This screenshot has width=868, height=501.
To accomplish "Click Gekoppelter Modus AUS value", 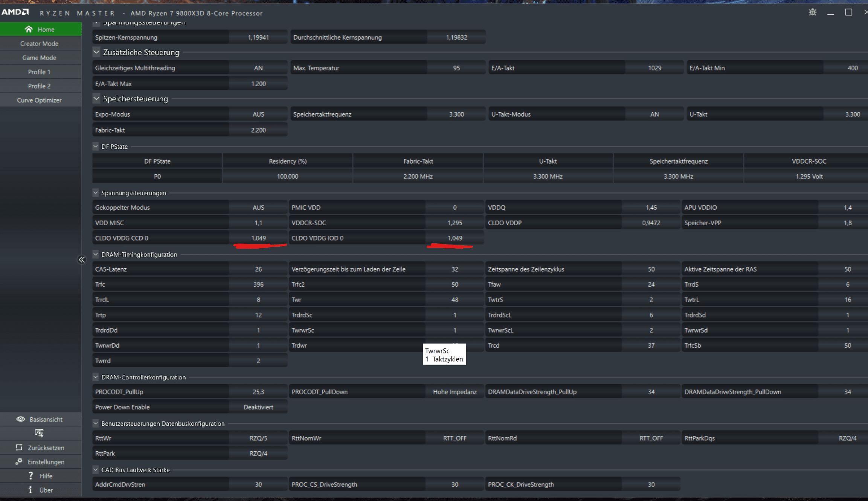I will 258,208.
